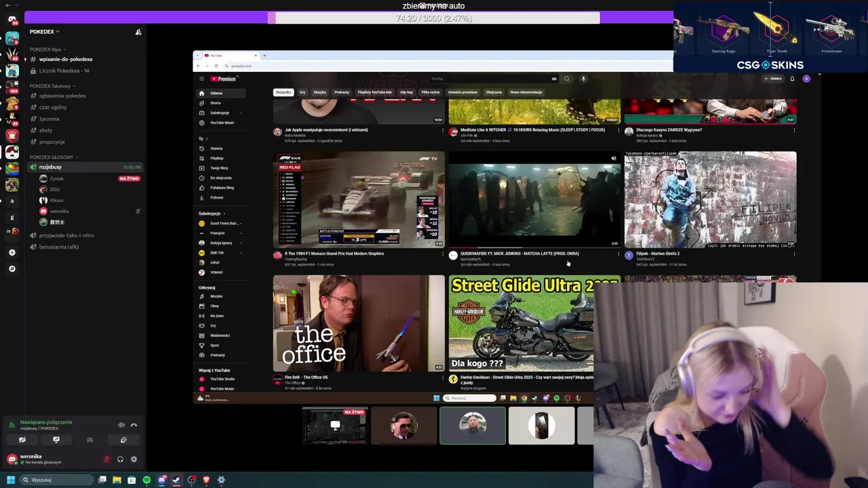The width and height of the screenshot is (868, 488).
Task: Open Shorts in YouTube sidebar
Action: click(x=220, y=103)
